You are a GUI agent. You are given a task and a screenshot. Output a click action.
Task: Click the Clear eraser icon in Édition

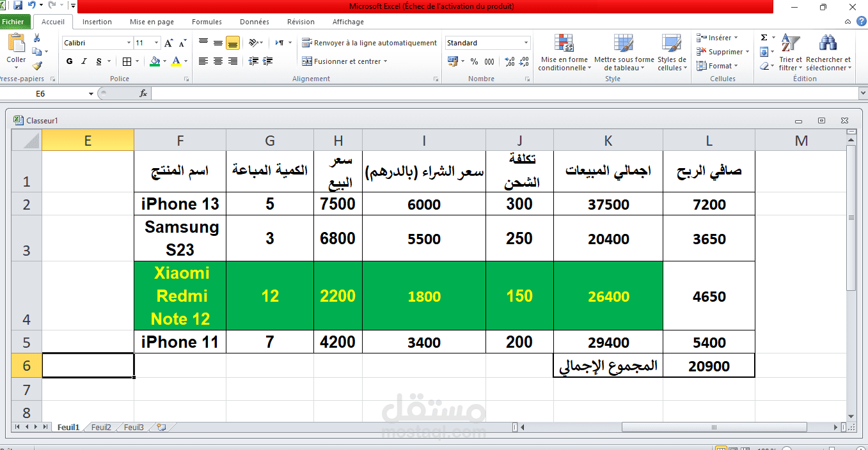point(764,66)
